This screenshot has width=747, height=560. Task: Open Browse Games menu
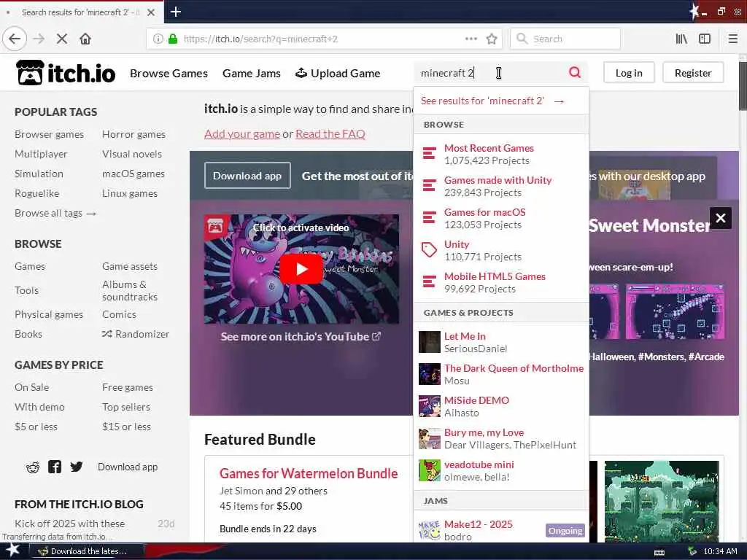(x=169, y=74)
